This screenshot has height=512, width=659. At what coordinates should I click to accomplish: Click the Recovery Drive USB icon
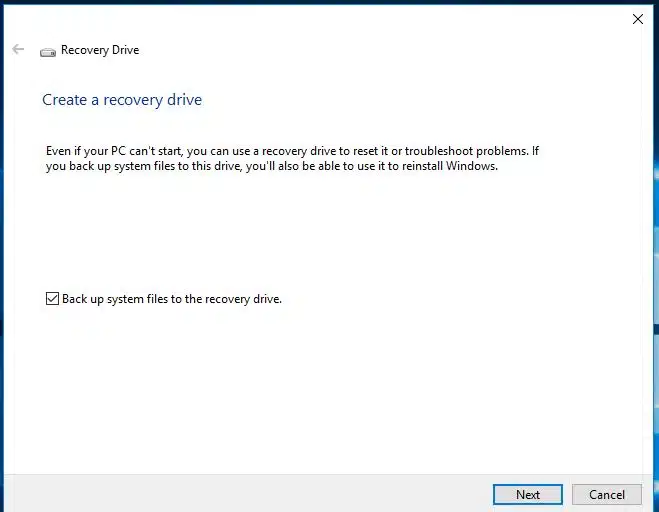click(x=48, y=52)
